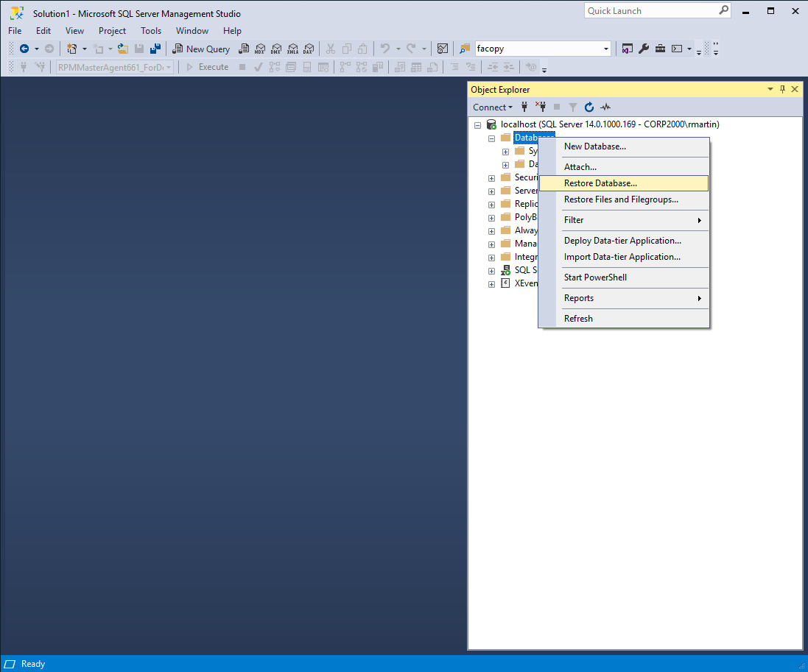Click the New Project toolbar icon
808x672 pixels.
[72, 49]
